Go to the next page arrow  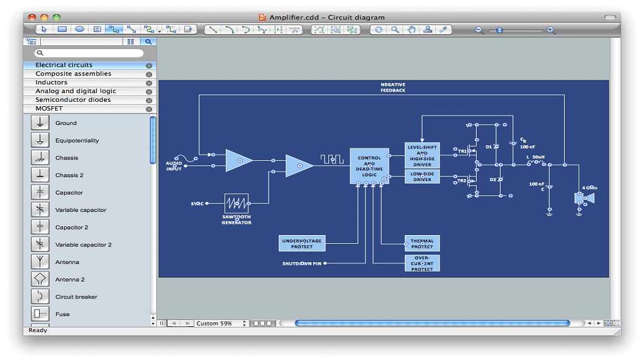[187, 324]
